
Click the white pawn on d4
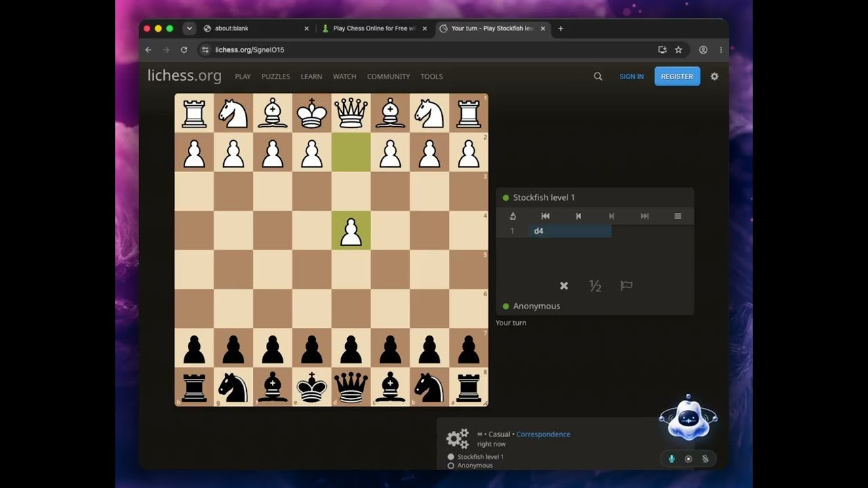[351, 230]
